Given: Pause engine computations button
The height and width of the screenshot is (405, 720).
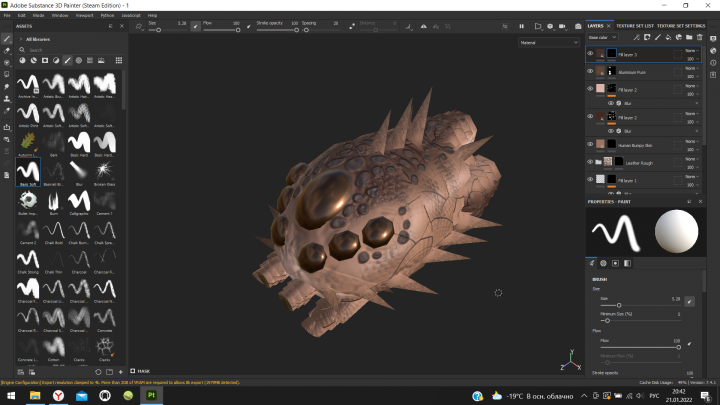Looking at the screenshot, I should click(x=522, y=26).
